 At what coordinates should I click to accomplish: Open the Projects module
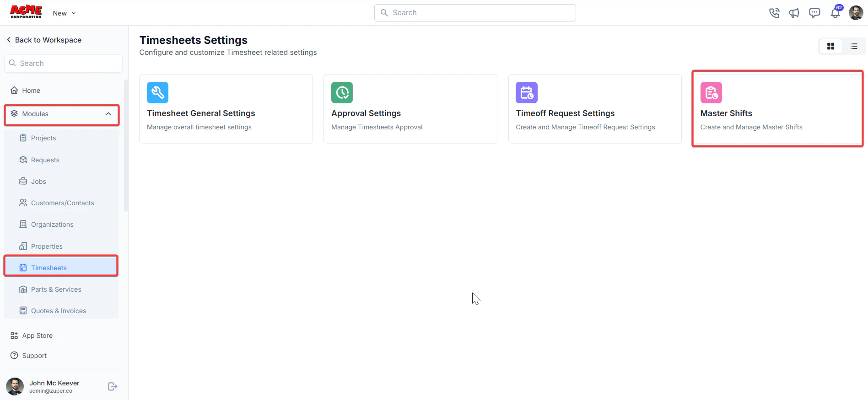pos(61,138)
